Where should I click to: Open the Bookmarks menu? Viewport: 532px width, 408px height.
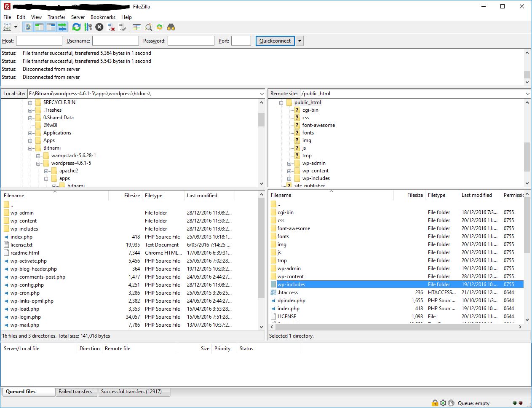point(103,17)
